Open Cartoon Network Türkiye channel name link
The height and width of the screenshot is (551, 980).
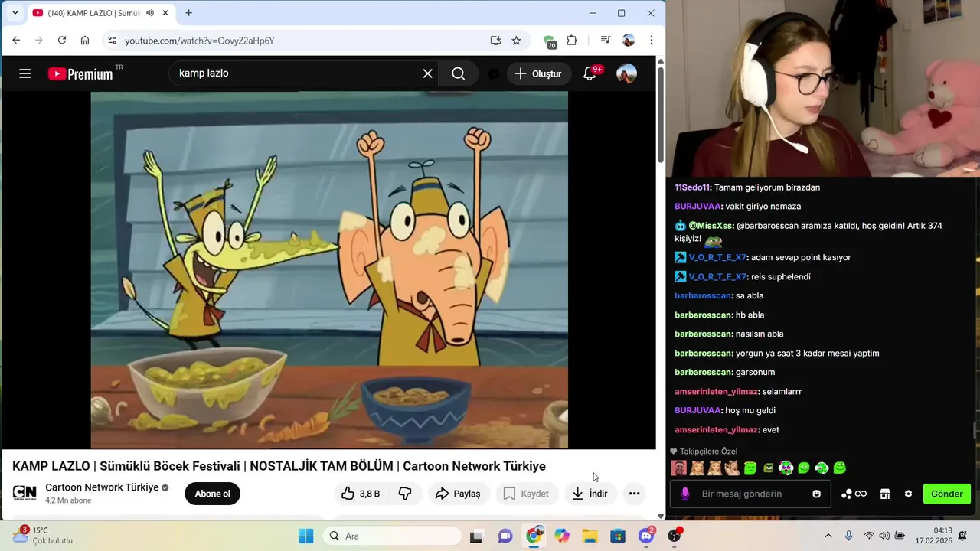(102, 487)
